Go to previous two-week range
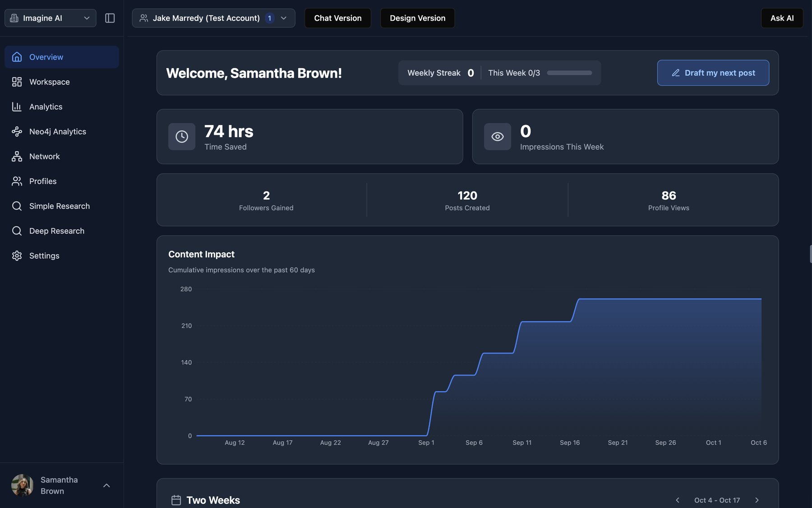 click(x=678, y=500)
